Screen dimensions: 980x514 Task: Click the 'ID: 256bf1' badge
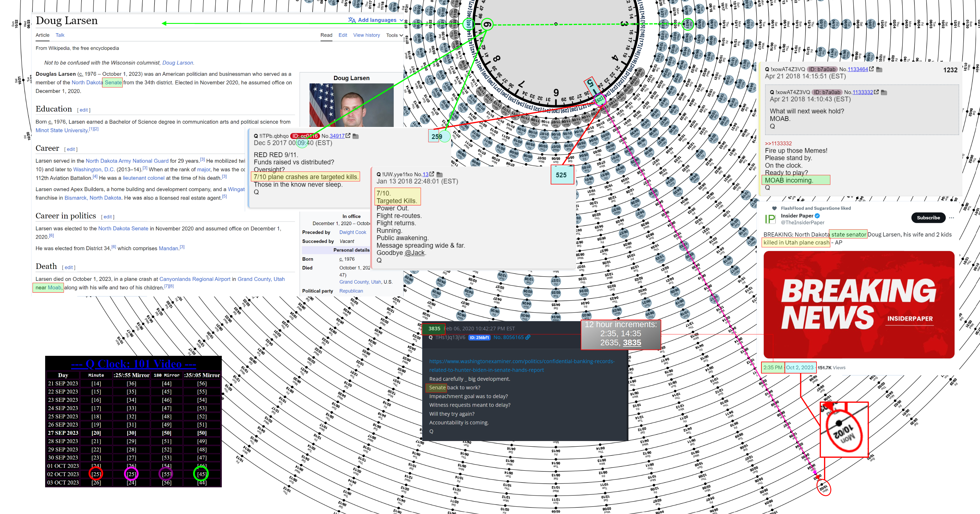[479, 337]
